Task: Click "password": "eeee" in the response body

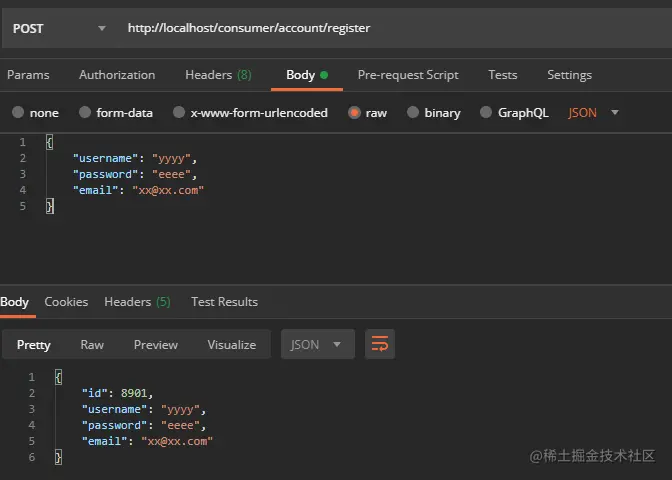Action: click(144, 425)
